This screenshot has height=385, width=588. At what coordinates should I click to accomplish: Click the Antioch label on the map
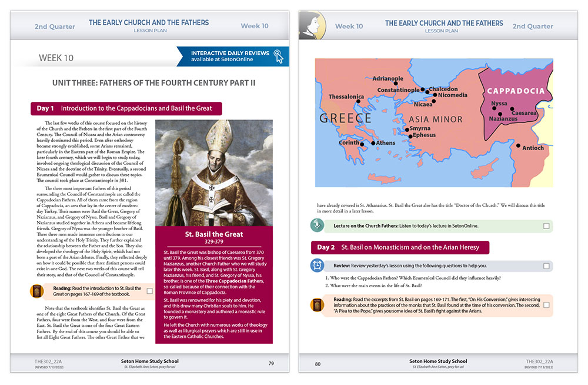tap(533, 148)
